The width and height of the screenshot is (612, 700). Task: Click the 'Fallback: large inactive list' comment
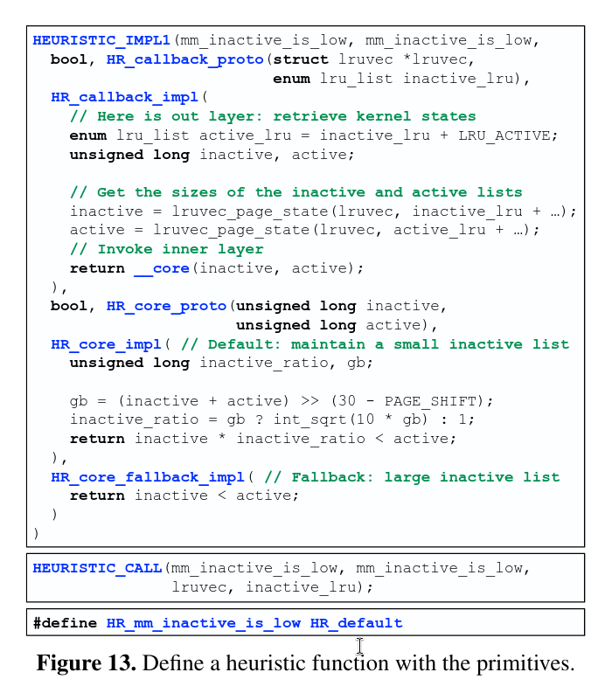coord(412,477)
